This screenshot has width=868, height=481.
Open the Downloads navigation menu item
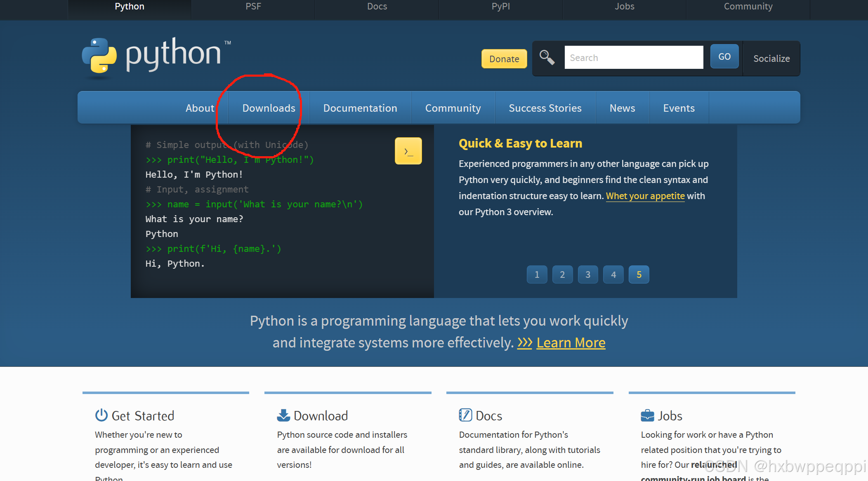pos(268,108)
